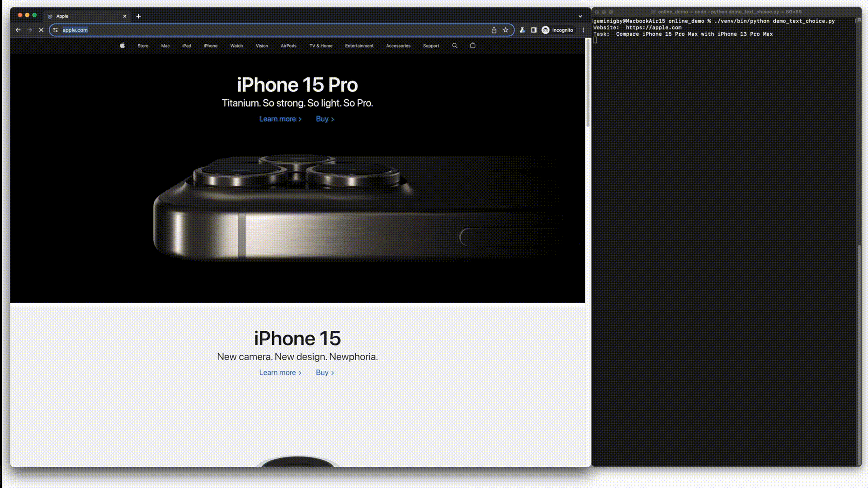This screenshot has height=488, width=868.
Task: Click the Apple logo in navigation
Action: tap(122, 45)
